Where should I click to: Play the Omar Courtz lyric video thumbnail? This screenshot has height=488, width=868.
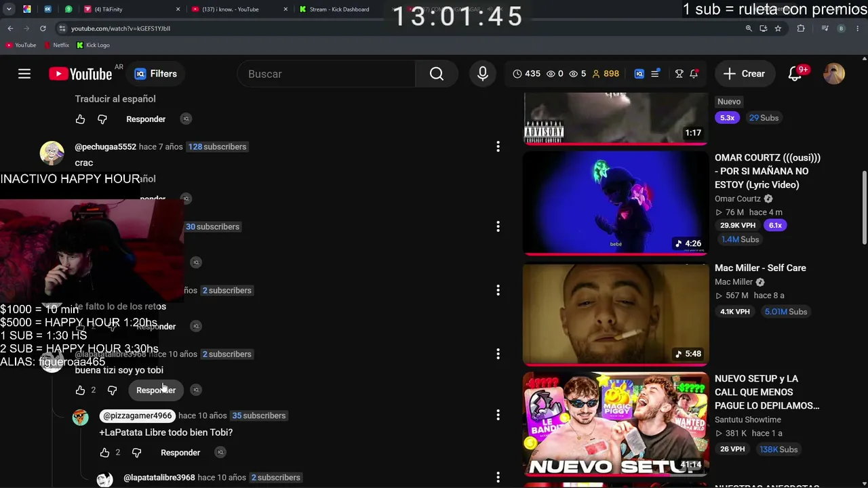tap(616, 203)
